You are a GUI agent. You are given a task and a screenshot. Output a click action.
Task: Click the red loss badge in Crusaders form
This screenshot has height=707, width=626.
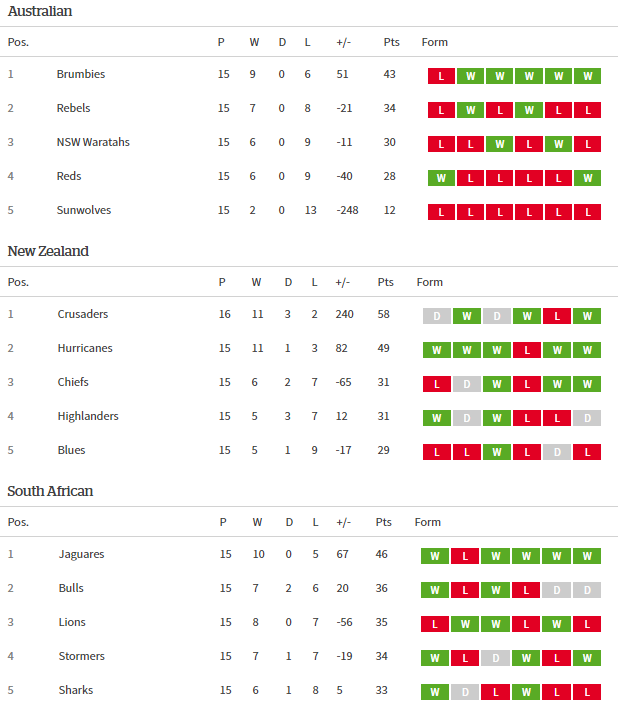[x=556, y=316]
